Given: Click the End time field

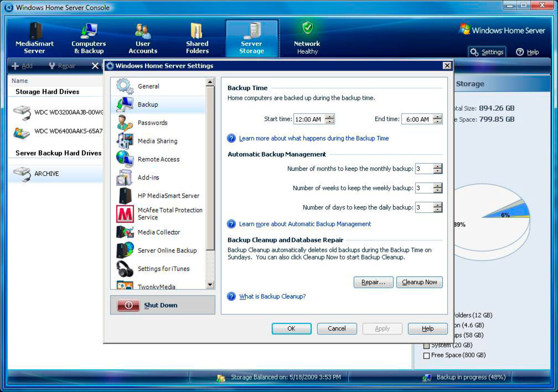Looking at the screenshot, I should 417,119.
